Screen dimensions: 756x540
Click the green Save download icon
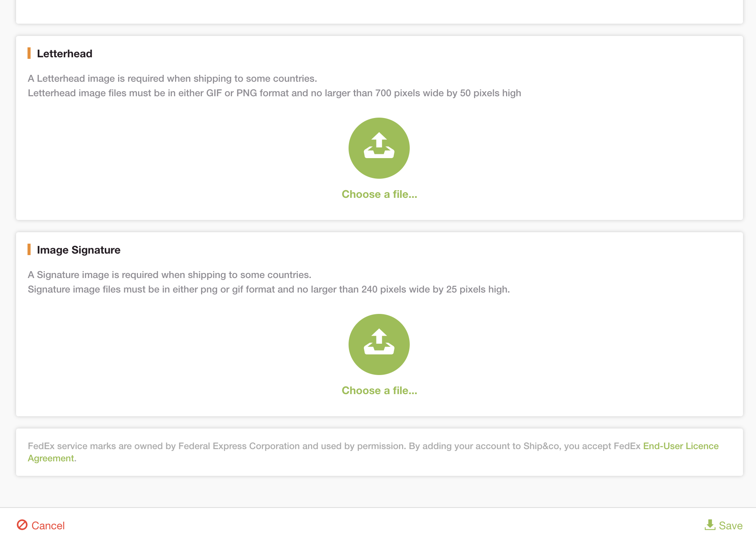coord(710,525)
